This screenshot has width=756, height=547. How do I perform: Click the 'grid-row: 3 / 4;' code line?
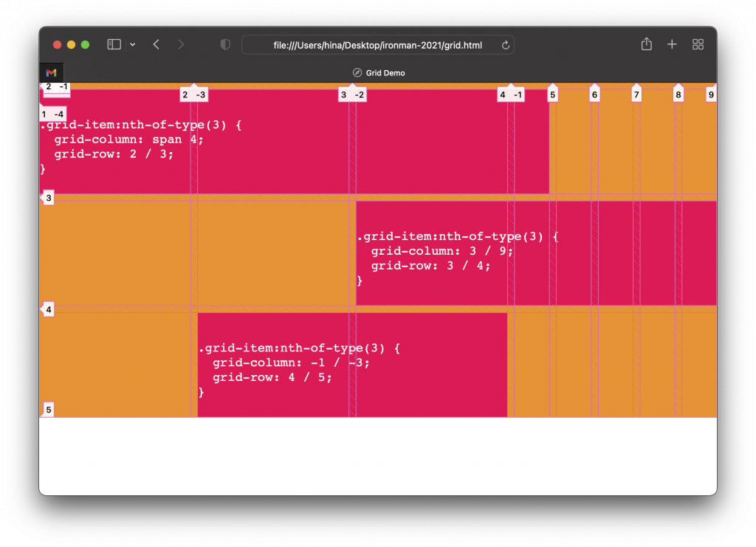tap(430, 266)
